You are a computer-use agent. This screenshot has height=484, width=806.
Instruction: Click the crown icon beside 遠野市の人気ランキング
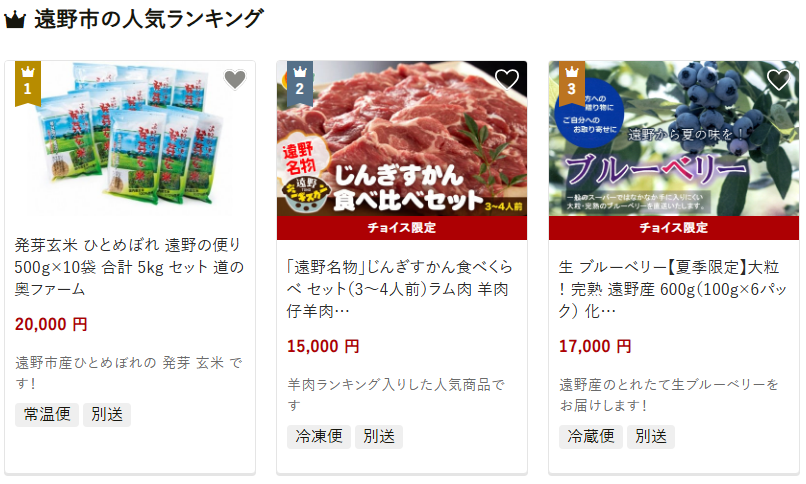coord(15,20)
